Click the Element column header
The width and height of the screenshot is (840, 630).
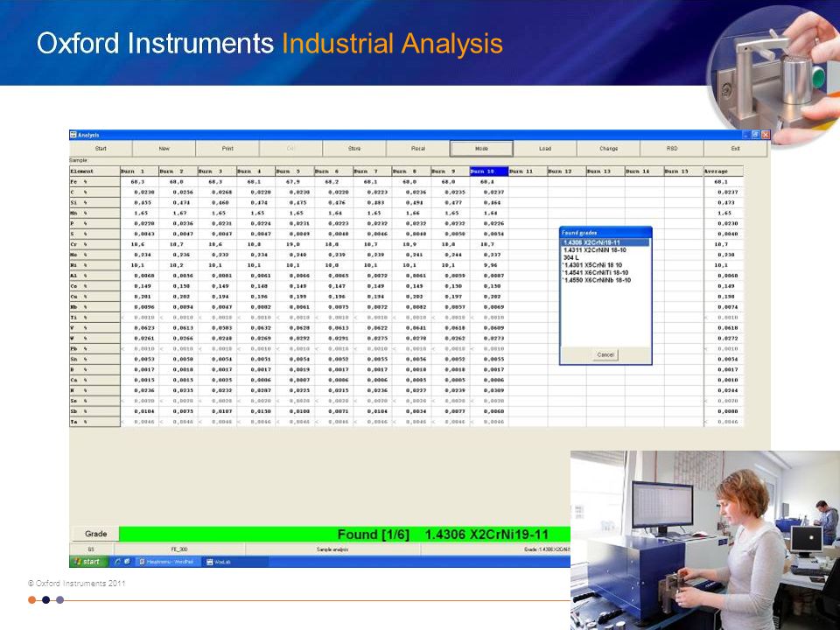[x=94, y=171]
